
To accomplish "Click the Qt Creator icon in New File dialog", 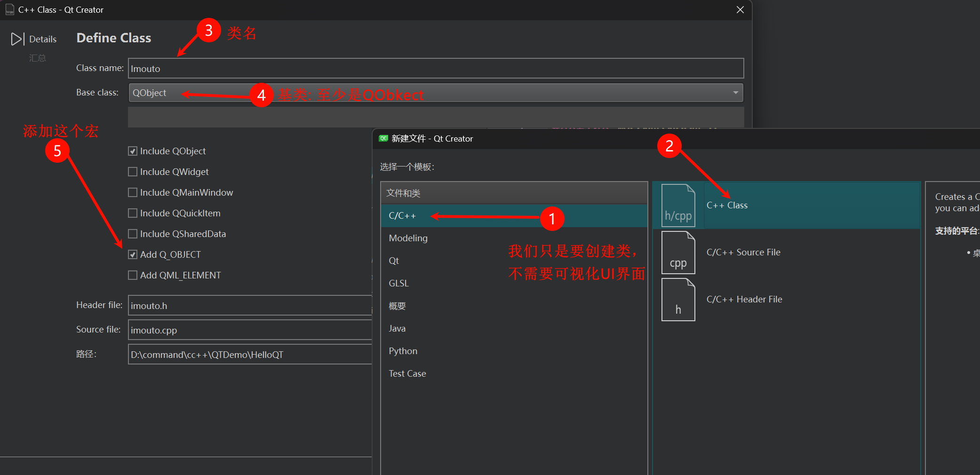I will (x=383, y=138).
